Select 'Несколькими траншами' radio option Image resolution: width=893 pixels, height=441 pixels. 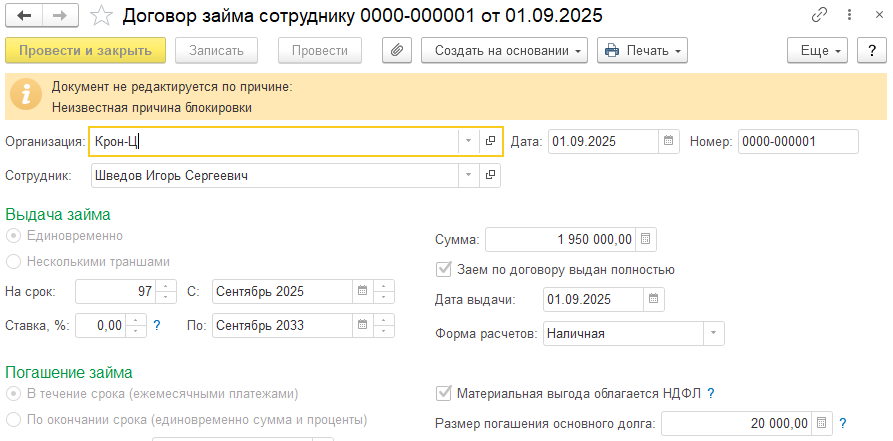13,261
